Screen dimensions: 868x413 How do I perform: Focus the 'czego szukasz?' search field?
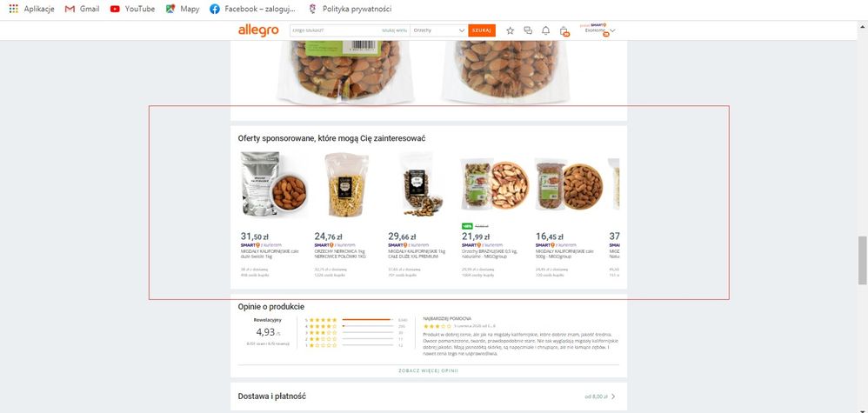click(336, 30)
